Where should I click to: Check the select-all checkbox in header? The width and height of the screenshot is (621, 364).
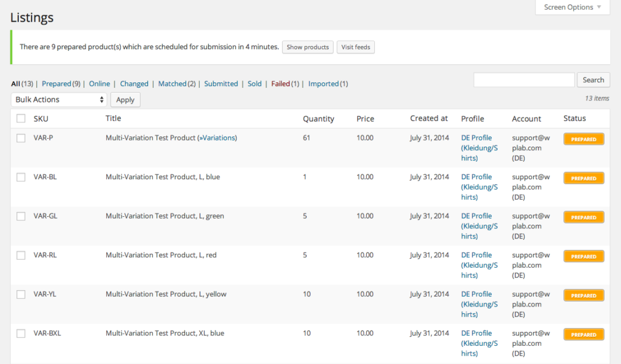21,118
